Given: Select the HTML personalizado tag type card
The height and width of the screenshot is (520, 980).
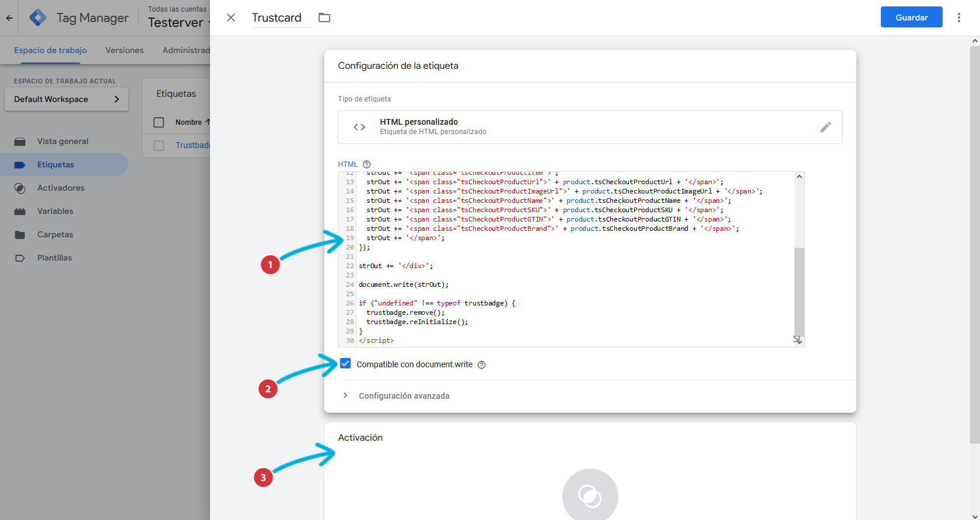Looking at the screenshot, I should click(590, 127).
